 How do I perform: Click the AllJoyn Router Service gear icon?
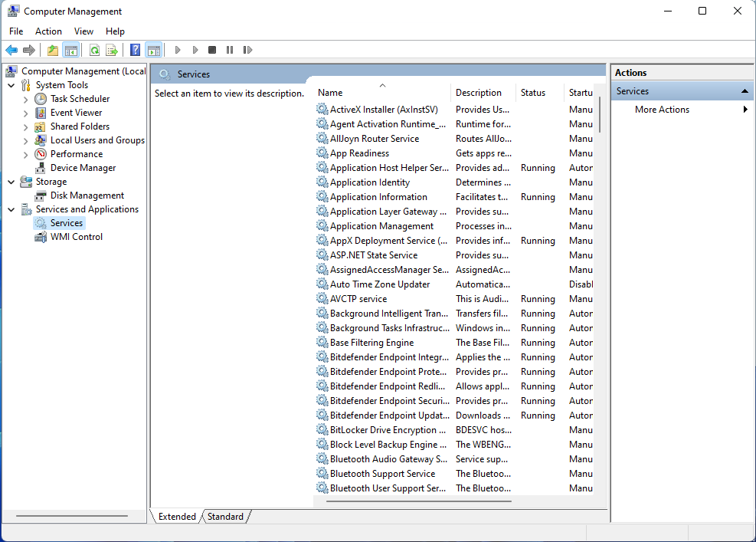(x=322, y=139)
